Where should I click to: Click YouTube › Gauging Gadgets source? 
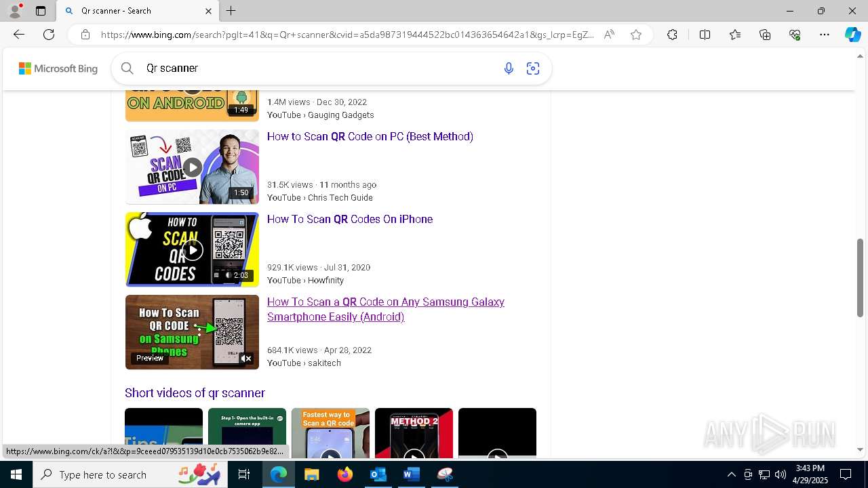(x=321, y=115)
